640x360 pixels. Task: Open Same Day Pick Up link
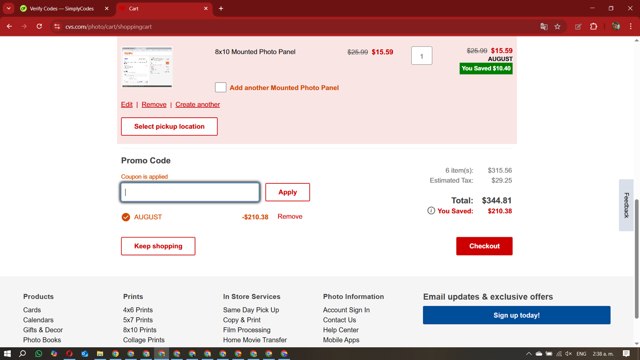[x=251, y=310]
